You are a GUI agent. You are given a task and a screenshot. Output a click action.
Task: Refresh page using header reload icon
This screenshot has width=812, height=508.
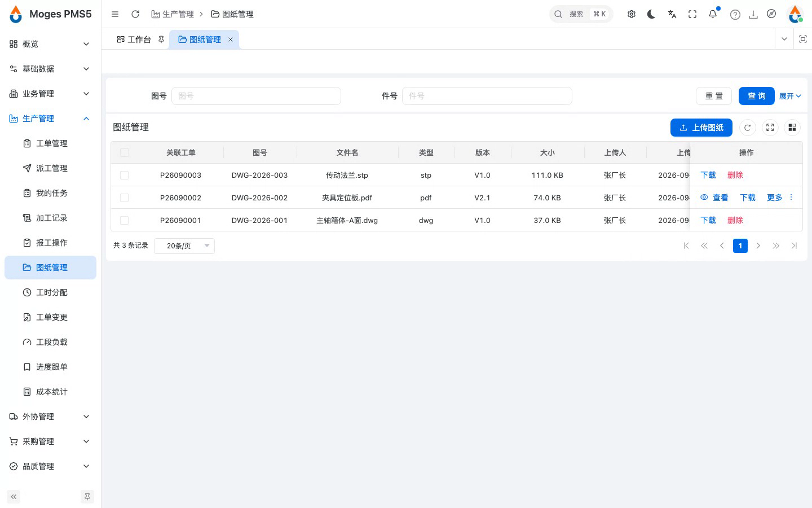[135, 14]
